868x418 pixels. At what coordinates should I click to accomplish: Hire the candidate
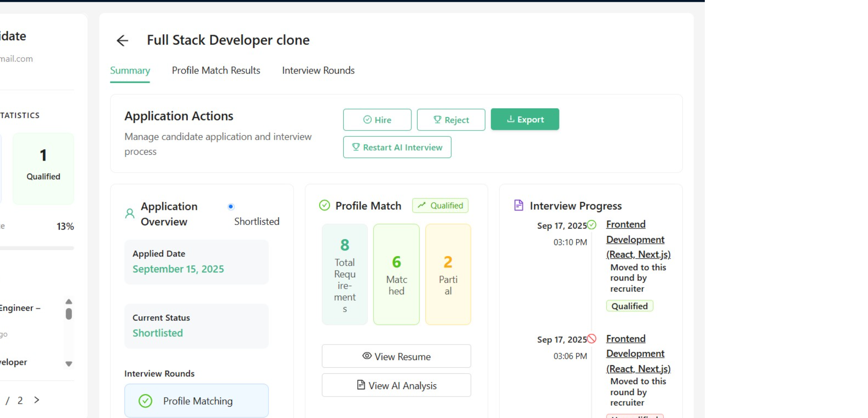coord(377,120)
